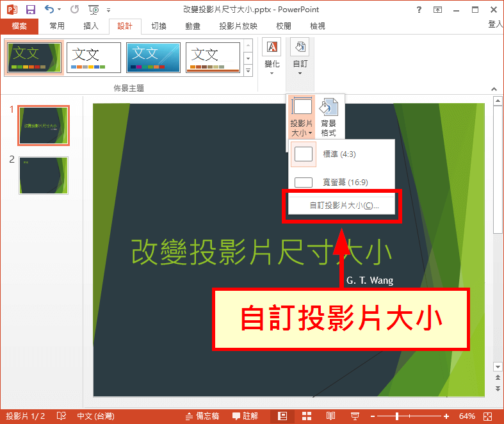Image resolution: width=504 pixels, height=424 pixels.
Task: Choose 標準 (4:3) slide size
Action: click(342, 154)
